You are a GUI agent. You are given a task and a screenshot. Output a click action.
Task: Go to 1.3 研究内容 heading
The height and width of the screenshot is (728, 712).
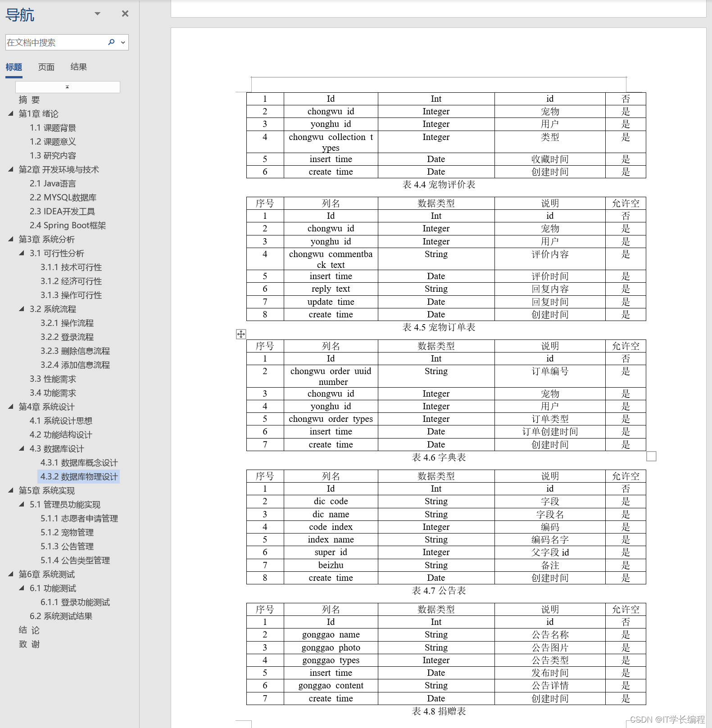[x=53, y=156]
